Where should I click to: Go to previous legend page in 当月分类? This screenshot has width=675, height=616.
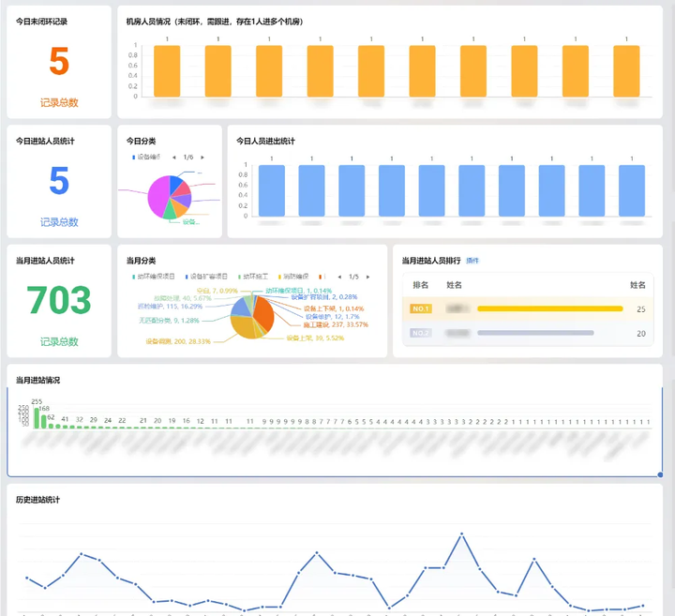point(339,277)
